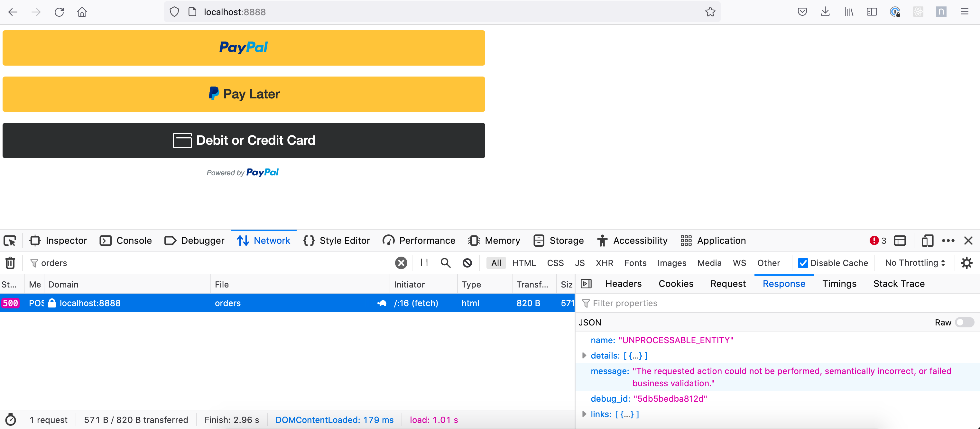Image resolution: width=980 pixels, height=429 pixels.
Task: Switch to the Console tab
Action: click(125, 241)
